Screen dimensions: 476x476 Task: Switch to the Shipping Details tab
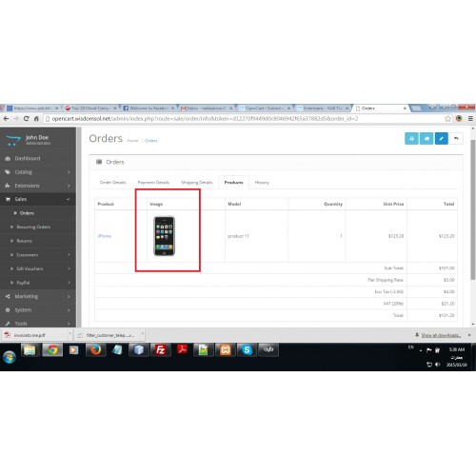[x=197, y=183]
